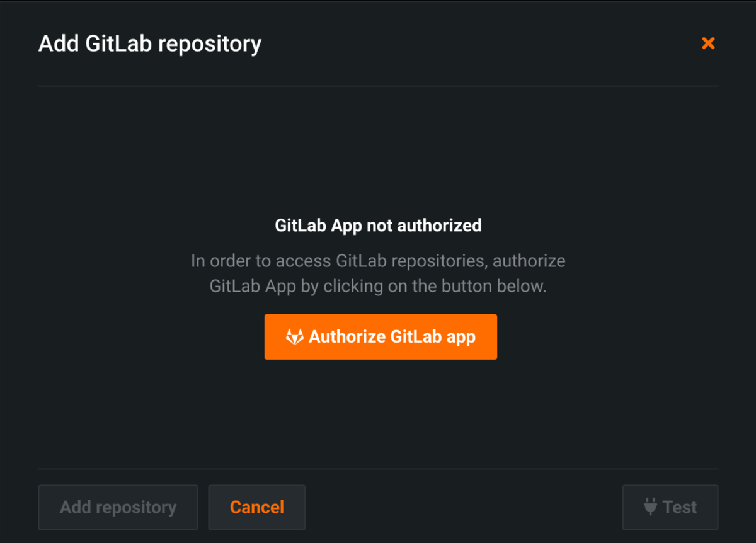Cancel adding the repository
756x543 pixels.
click(256, 507)
